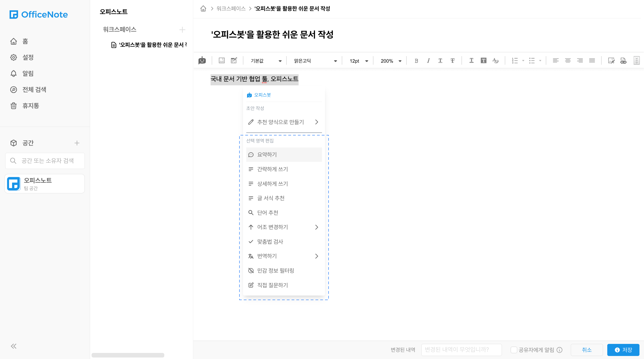The height and width of the screenshot is (359, 644).
Task: Collapse the left sidebar with double-chevron
Action: [14, 346]
